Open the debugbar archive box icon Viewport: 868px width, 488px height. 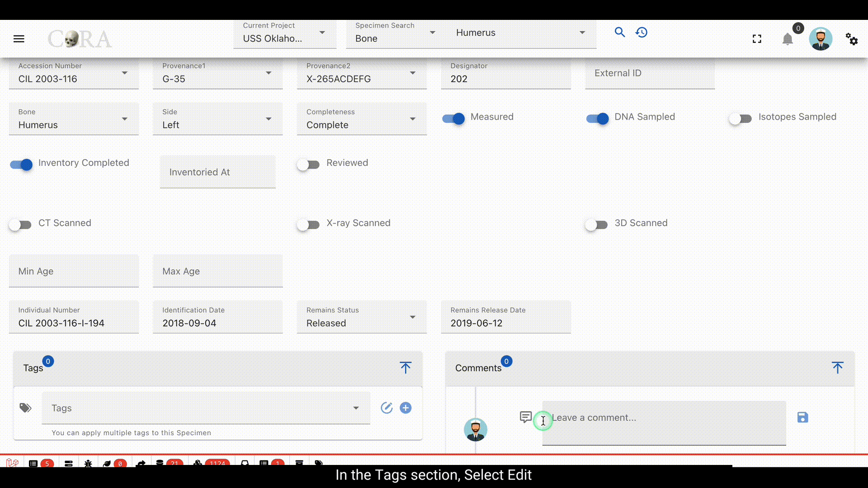click(299, 464)
